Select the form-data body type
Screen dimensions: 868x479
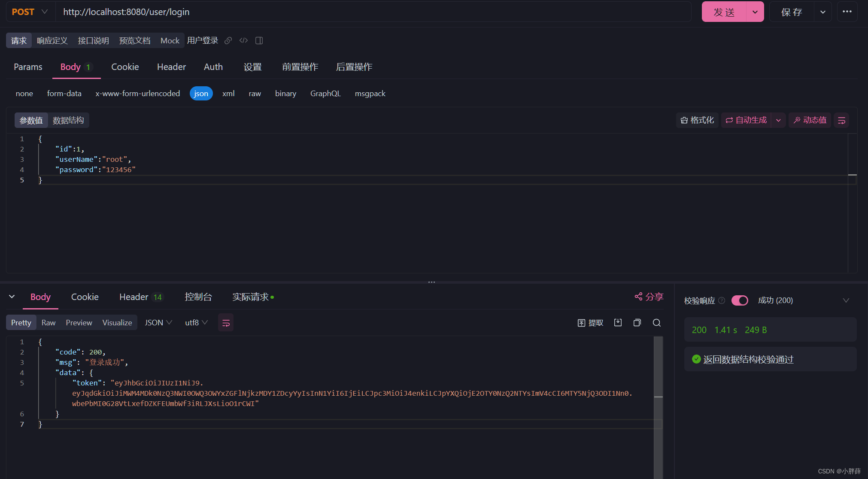64,93
